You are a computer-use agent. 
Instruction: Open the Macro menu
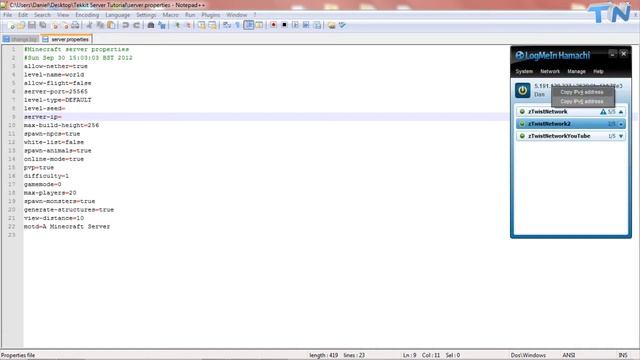coord(170,15)
